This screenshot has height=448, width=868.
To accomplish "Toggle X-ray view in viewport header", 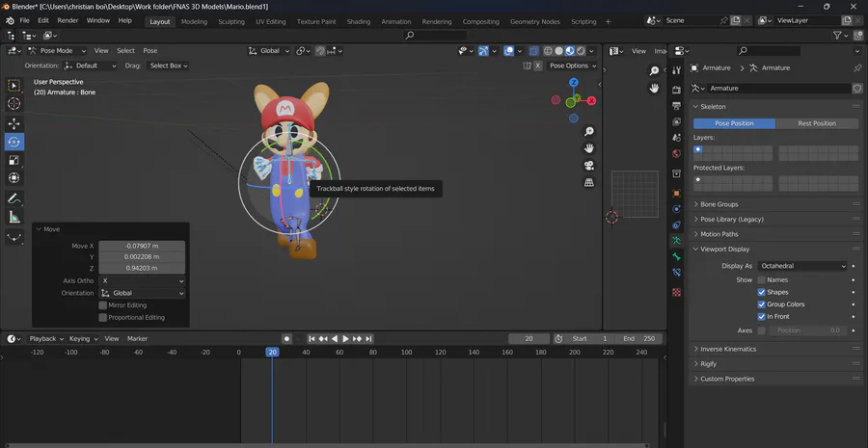I will point(533,51).
